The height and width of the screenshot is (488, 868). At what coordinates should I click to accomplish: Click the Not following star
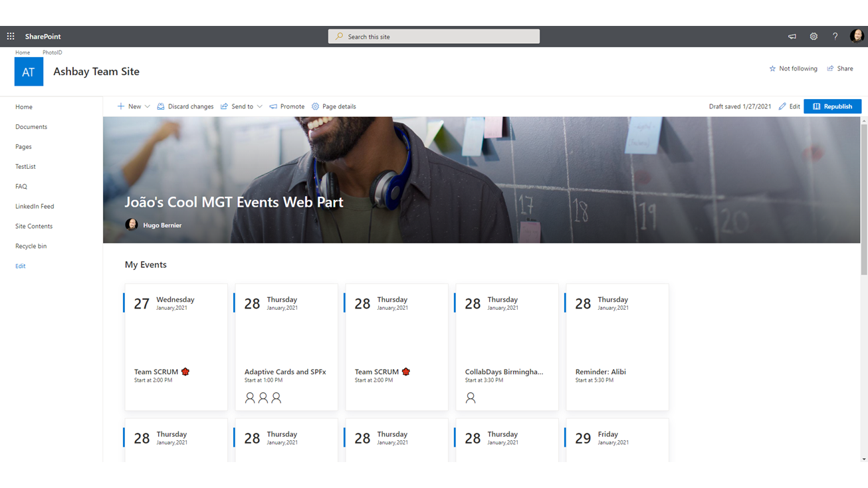coord(793,68)
